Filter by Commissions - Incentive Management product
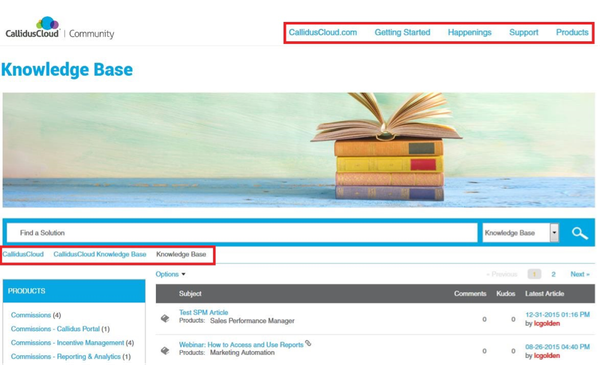Image resolution: width=600 pixels, height=365 pixels. pos(67,342)
